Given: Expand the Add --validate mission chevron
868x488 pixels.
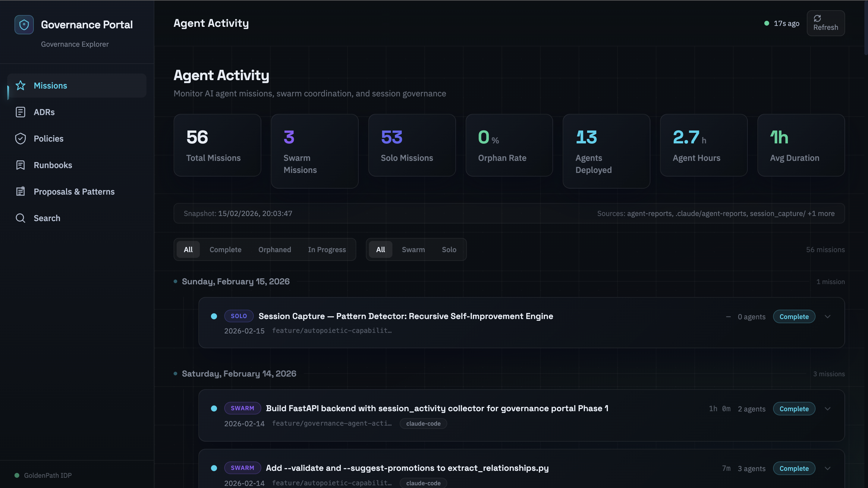Looking at the screenshot, I should 828,468.
